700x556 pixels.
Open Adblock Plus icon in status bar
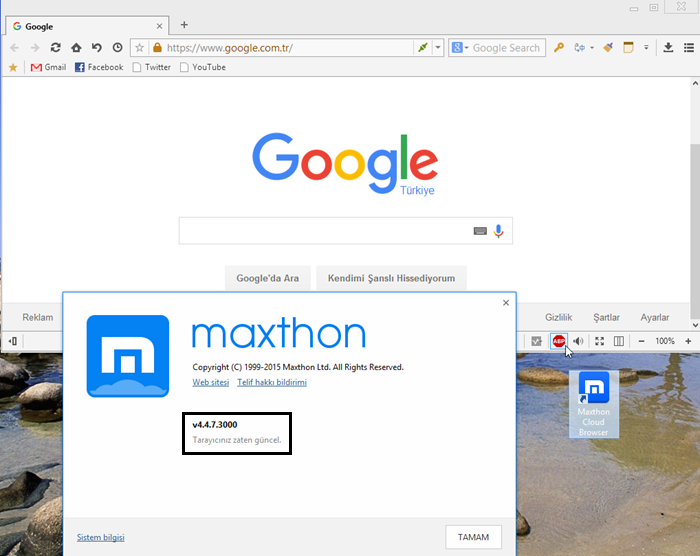[559, 342]
